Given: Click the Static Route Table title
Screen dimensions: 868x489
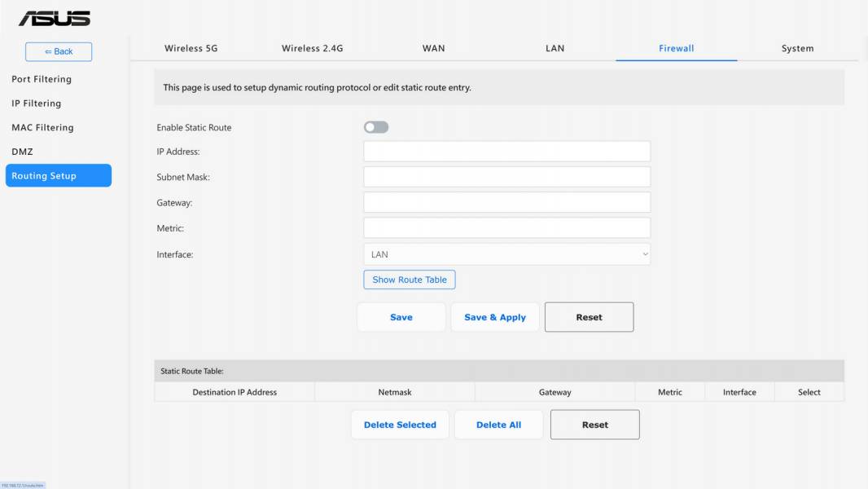Looking at the screenshot, I should point(192,371).
